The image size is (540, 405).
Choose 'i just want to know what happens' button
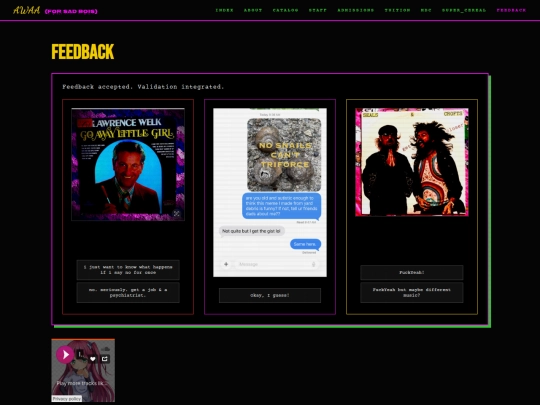[128, 270]
